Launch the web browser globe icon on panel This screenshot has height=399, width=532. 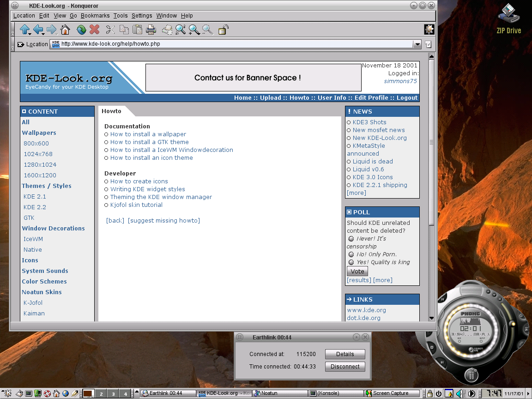click(x=66, y=393)
